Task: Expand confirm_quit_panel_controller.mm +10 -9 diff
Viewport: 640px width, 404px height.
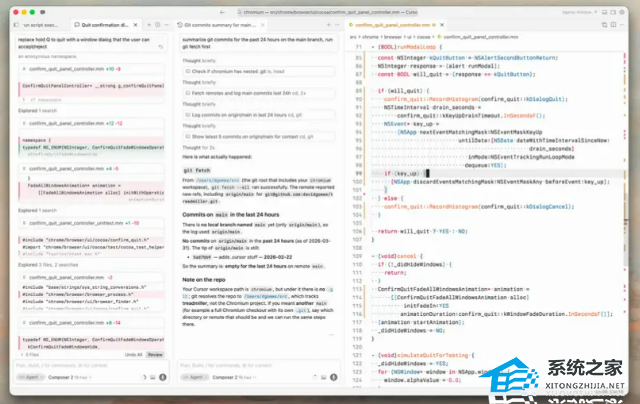Action: tap(92, 69)
